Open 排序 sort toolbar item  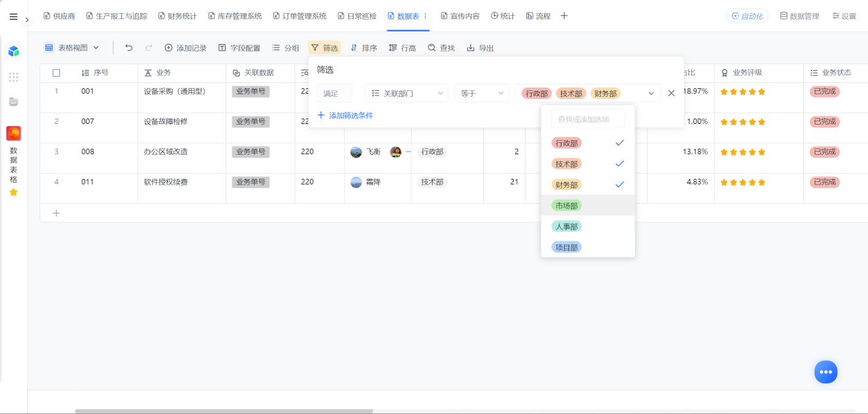click(x=363, y=47)
